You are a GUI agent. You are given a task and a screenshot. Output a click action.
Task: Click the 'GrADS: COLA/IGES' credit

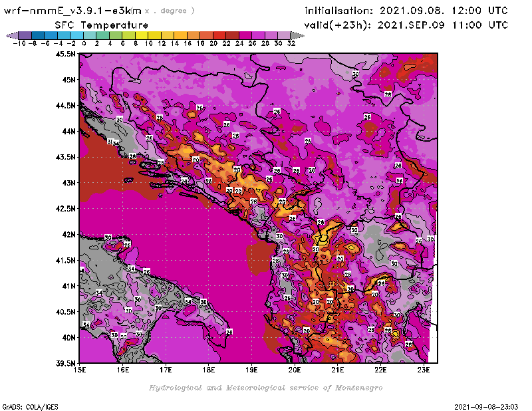(30, 407)
